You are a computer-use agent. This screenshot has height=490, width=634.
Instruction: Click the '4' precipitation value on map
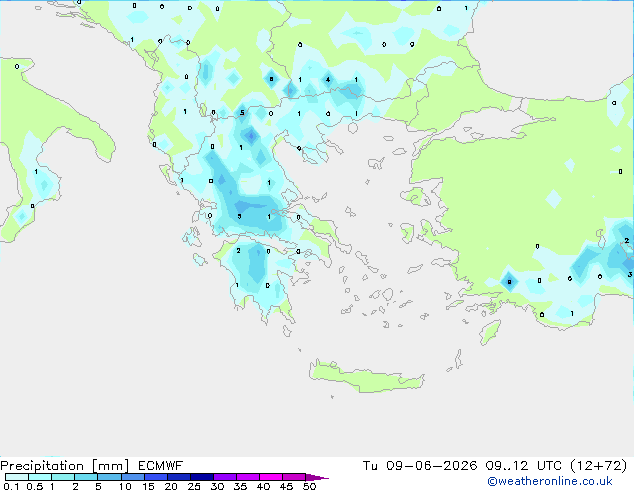tap(328, 80)
